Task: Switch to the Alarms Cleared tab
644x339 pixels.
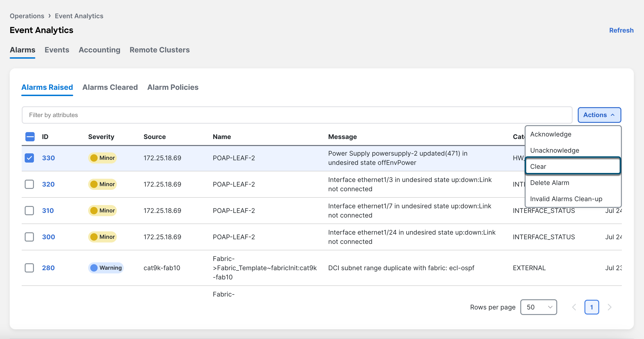Action: click(x=110, y=87)
